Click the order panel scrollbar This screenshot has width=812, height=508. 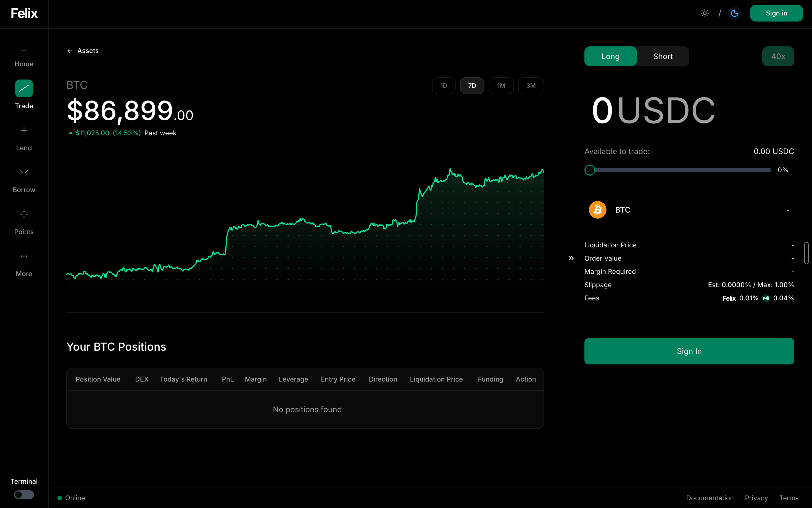coord(806,253)
